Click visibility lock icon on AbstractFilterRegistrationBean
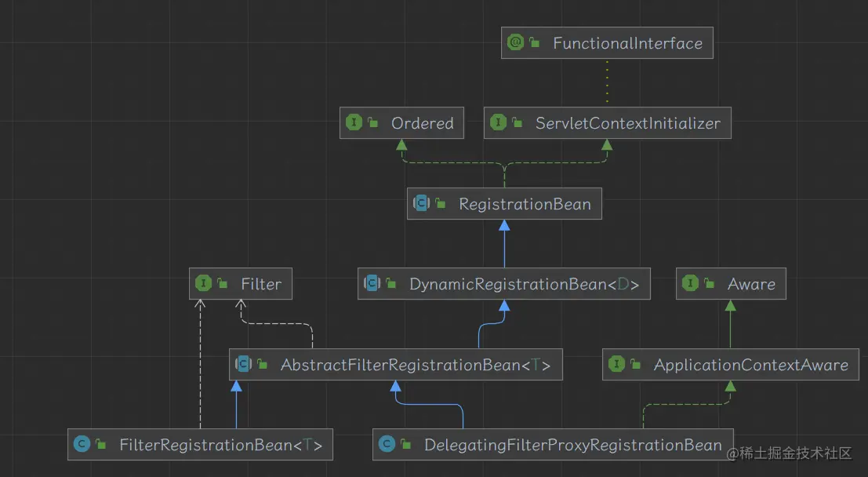 (263, 364)
